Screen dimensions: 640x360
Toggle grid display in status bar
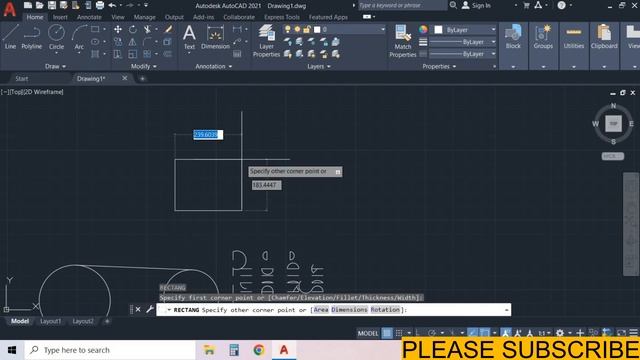pos(387,333)
